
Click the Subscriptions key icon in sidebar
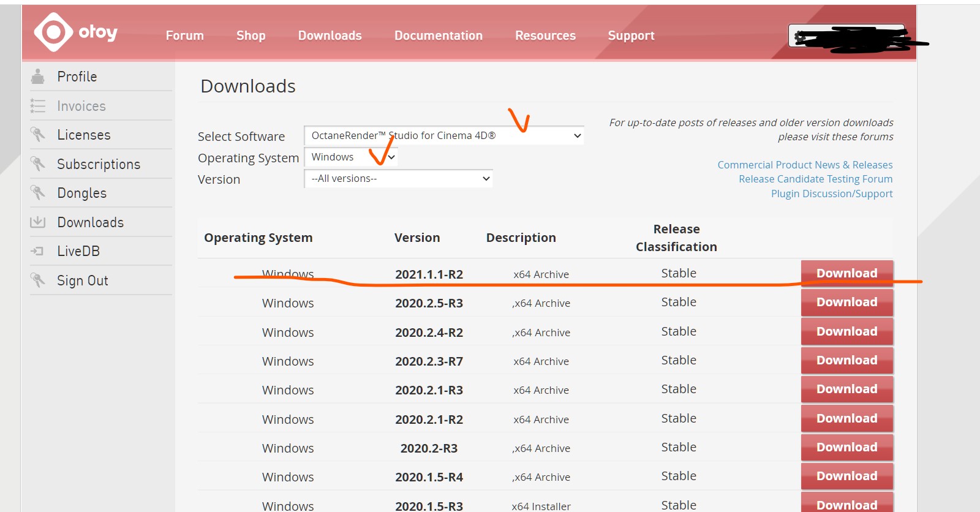click(x=37, y=164)
